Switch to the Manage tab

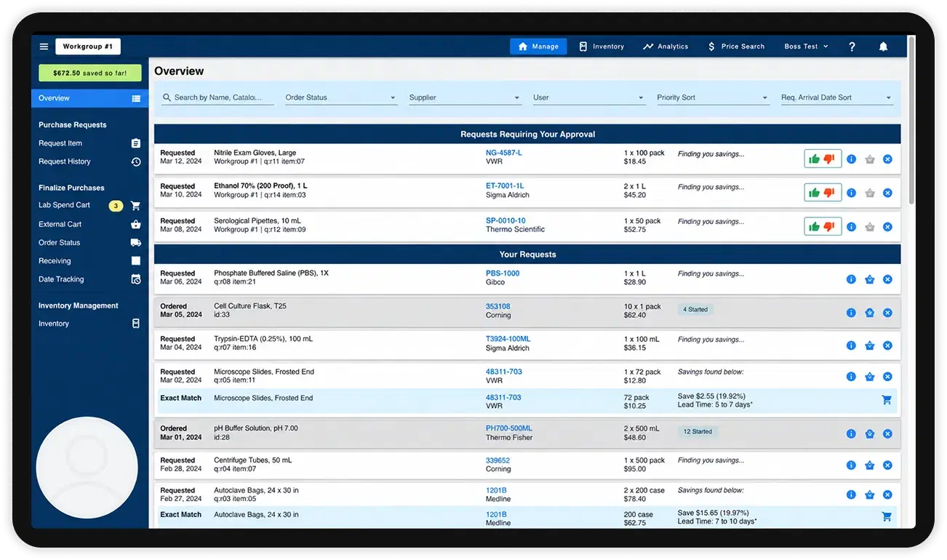click(538, 47)
